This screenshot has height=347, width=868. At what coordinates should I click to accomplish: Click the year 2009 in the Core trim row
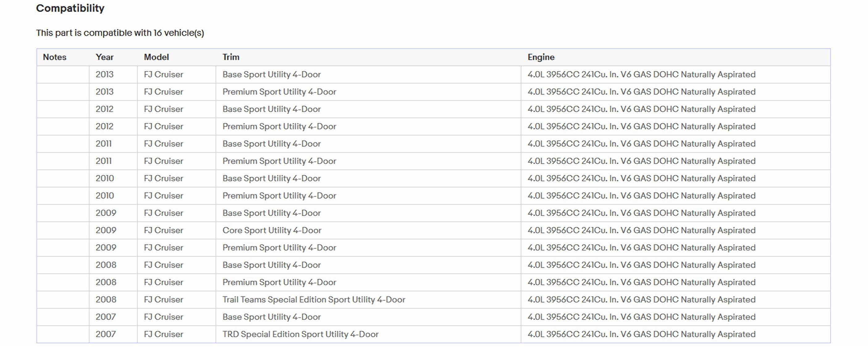click(x=106, y=230)
